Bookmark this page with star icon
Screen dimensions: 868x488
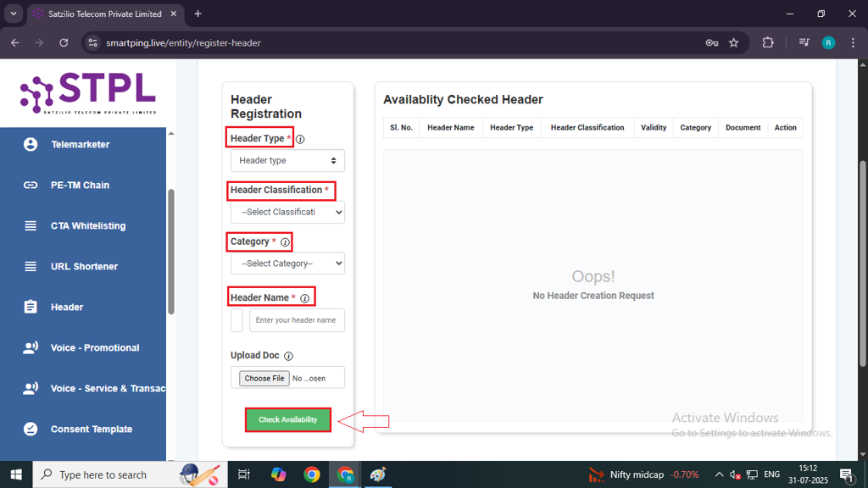pyautogui.click(x=734, y=42)
